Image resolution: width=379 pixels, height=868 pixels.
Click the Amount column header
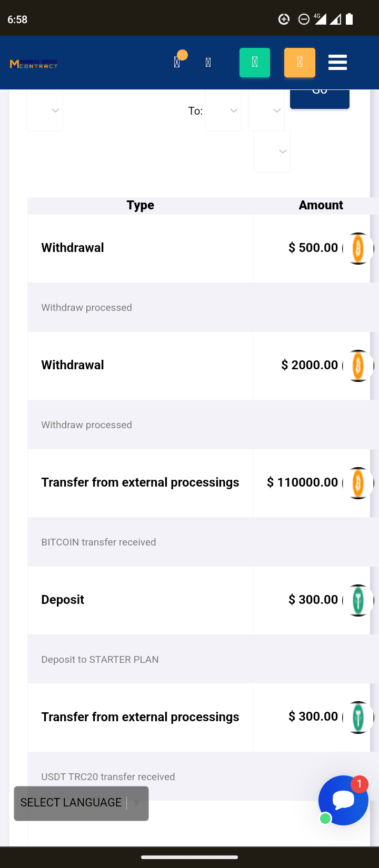(321, 205)
